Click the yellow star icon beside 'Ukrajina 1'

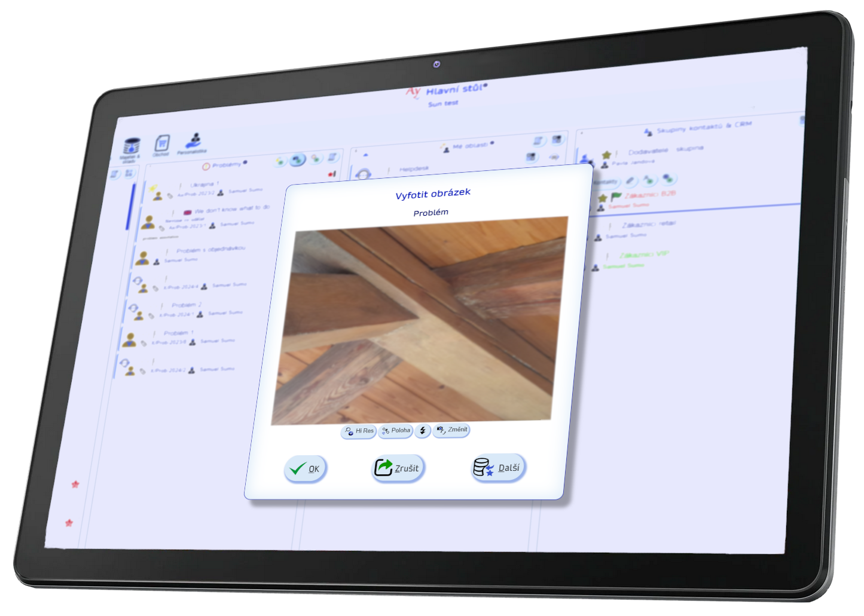click(153, 188)
